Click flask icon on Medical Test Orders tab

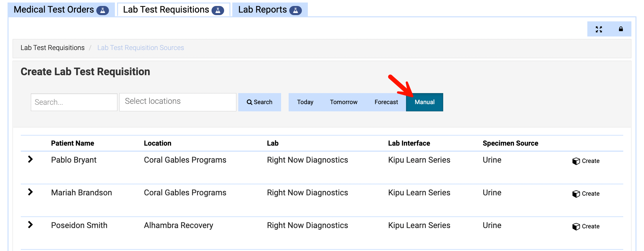coord(102,10)
